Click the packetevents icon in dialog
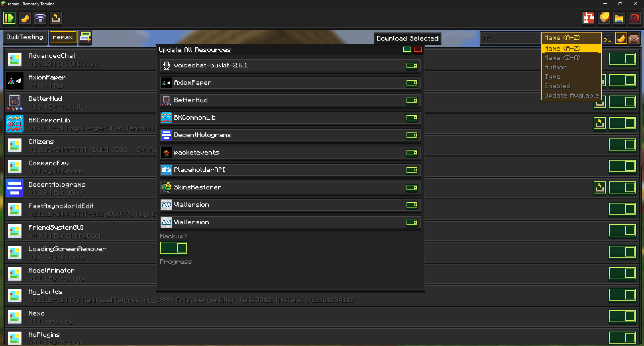 pyautogui.click(x=166, y=153)
